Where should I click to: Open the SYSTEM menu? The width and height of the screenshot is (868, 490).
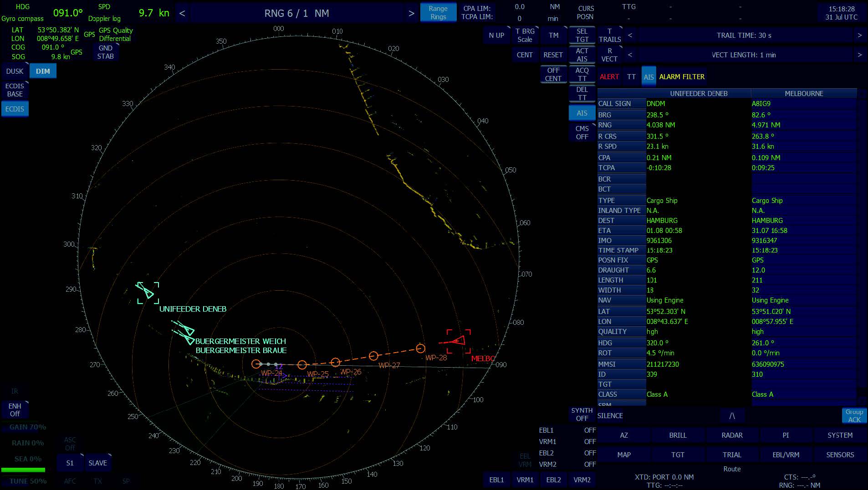[840, 435]
